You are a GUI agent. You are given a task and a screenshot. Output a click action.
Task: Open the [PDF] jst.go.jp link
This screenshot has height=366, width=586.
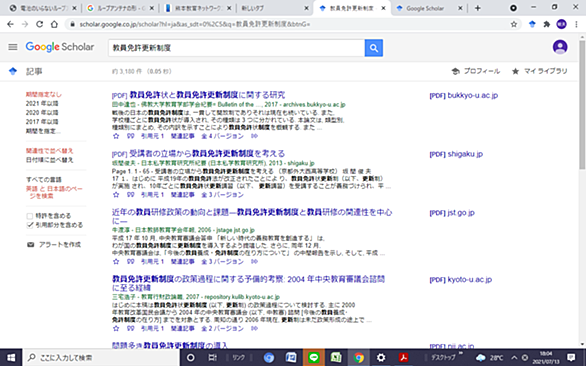click(452, 213)
